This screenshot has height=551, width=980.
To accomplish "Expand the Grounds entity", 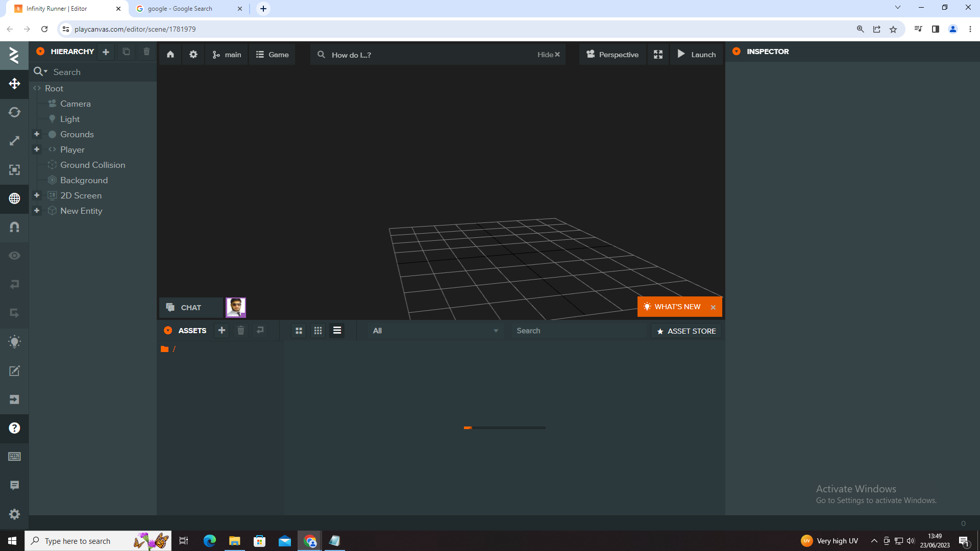I will tap(37, 134).
